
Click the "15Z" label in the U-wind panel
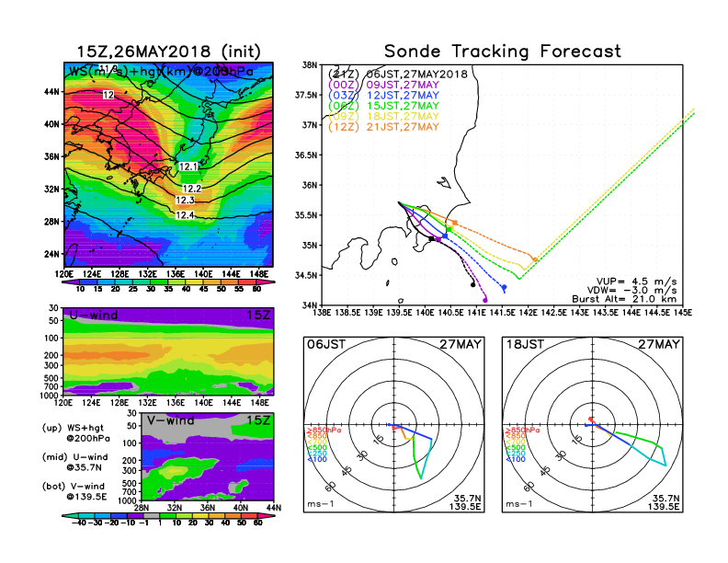tap(258, 315)
